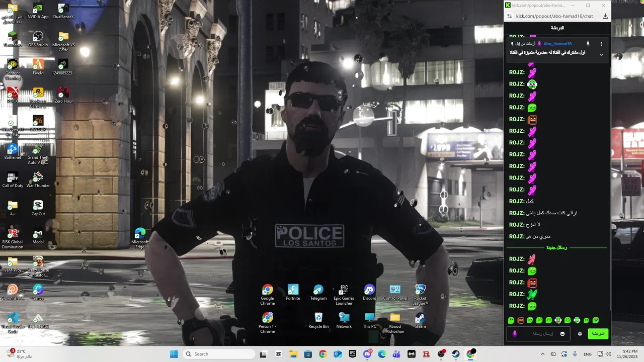This screenshot has height=362, width=644.
Task: Open NVIDIA App desktop shortcut
Action: click(38, 11)
